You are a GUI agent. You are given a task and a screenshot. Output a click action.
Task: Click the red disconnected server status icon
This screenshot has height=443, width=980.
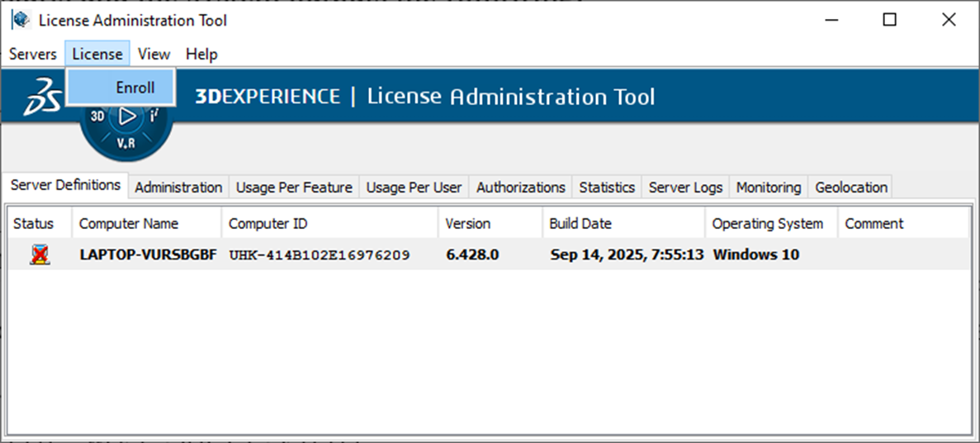pos(39,255)
